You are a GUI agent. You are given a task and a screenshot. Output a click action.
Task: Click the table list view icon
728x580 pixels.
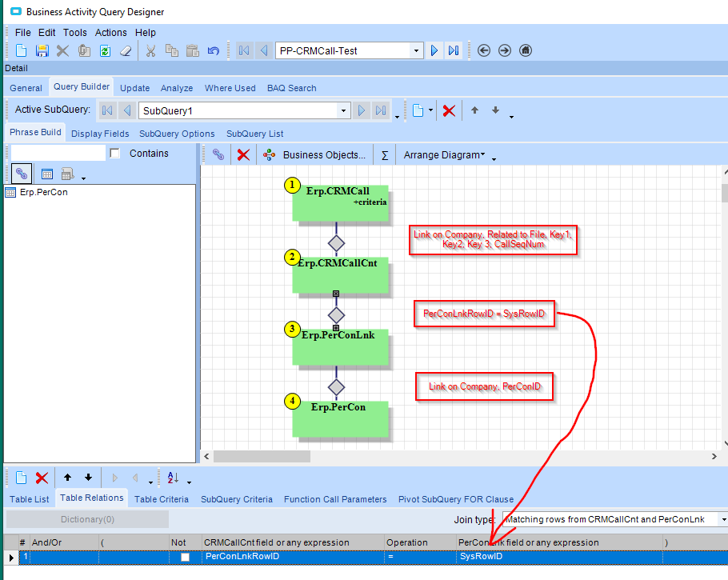[47, 174]
